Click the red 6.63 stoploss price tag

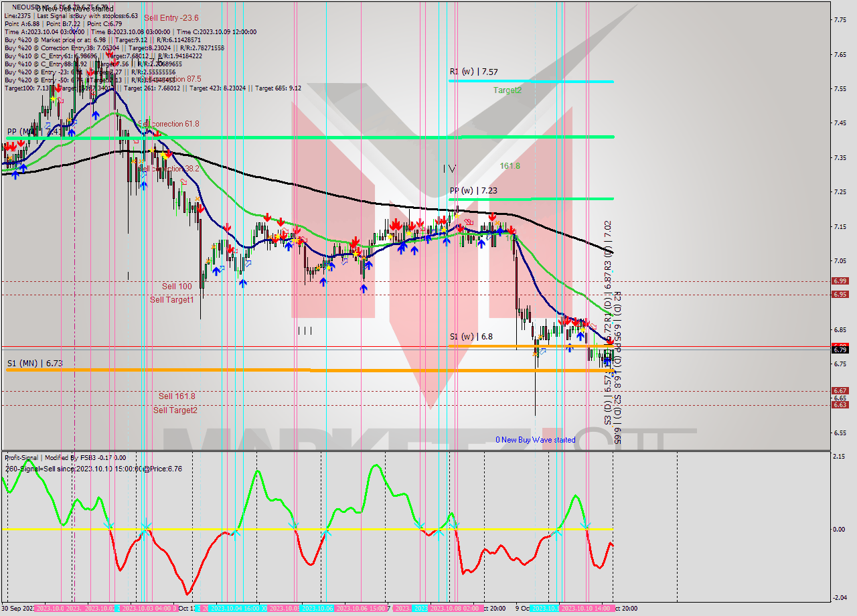[840, 404]
